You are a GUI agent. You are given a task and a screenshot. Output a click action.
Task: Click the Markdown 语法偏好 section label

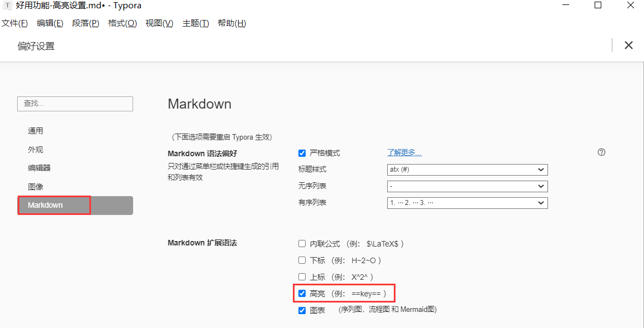(203, 153)
